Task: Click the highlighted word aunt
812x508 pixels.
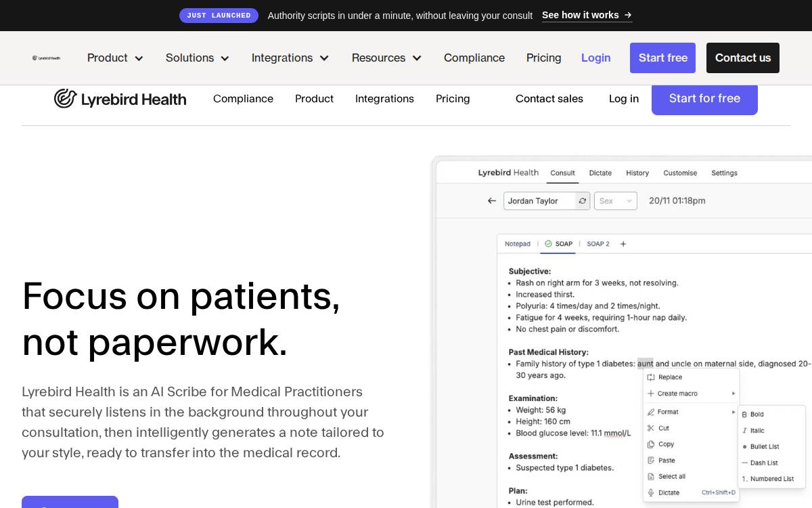Action: [x=646, y=364]
